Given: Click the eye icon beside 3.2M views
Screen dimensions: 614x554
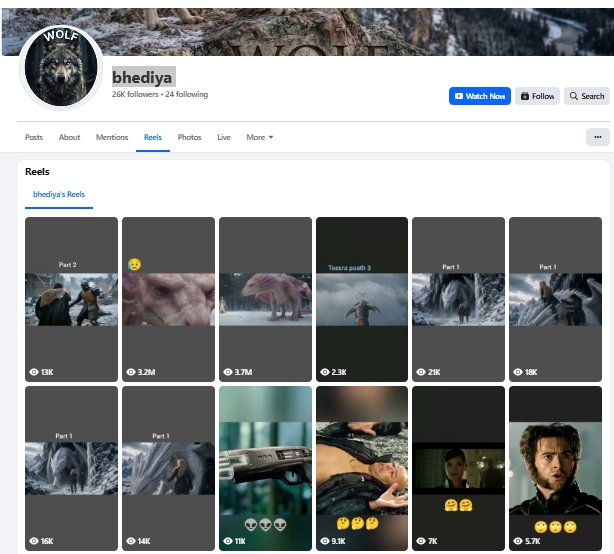Looking at the screenshot, I should (131, 372).
